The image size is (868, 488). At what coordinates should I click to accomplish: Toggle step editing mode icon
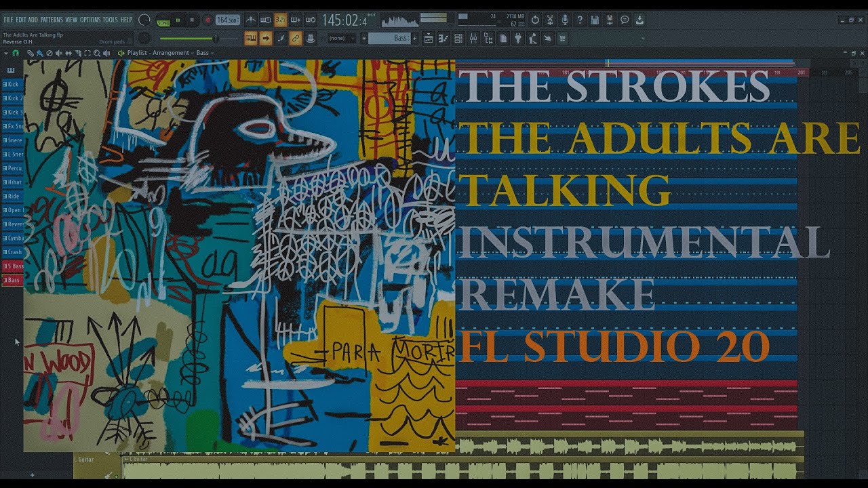(x=280, y=39)
